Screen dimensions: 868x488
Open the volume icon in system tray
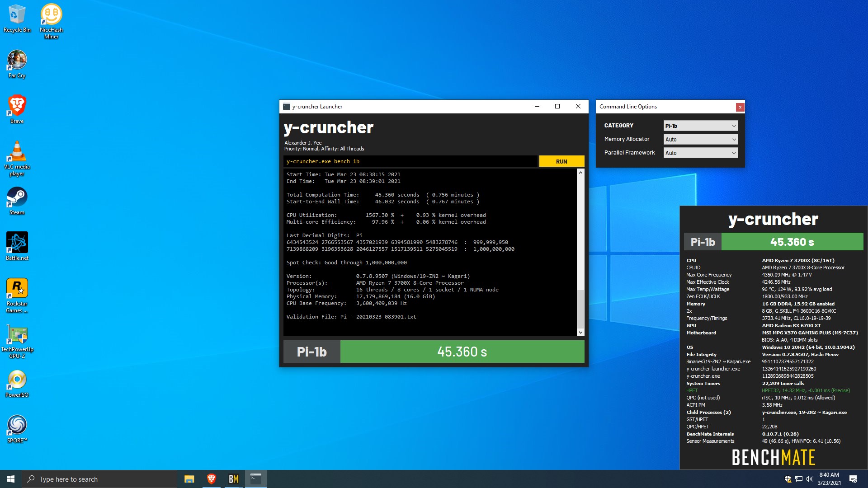click(809, 479)
